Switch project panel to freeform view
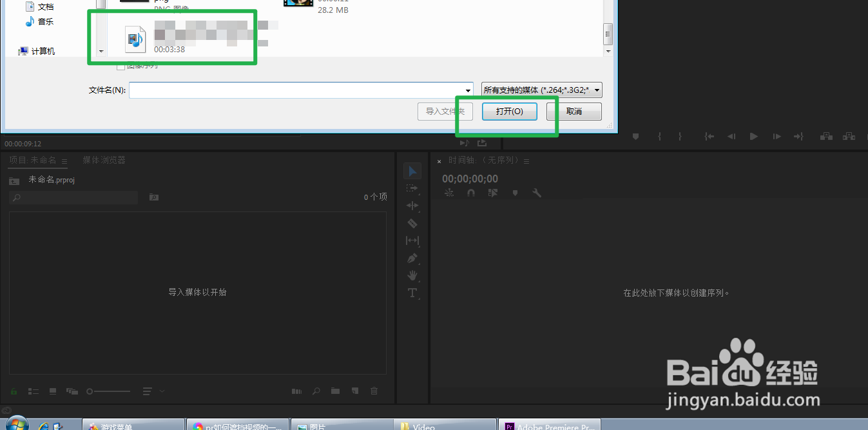The image size is (868, 430). (72, 391)
